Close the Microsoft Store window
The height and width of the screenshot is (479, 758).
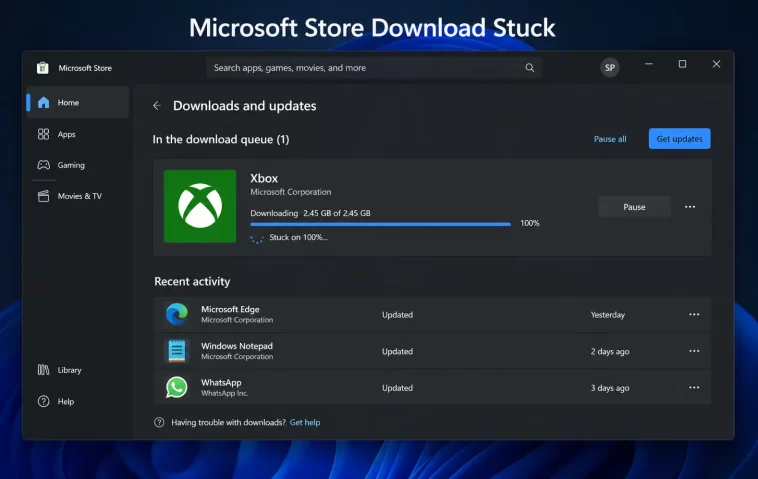pyautogui.click(x=716, y=64)
